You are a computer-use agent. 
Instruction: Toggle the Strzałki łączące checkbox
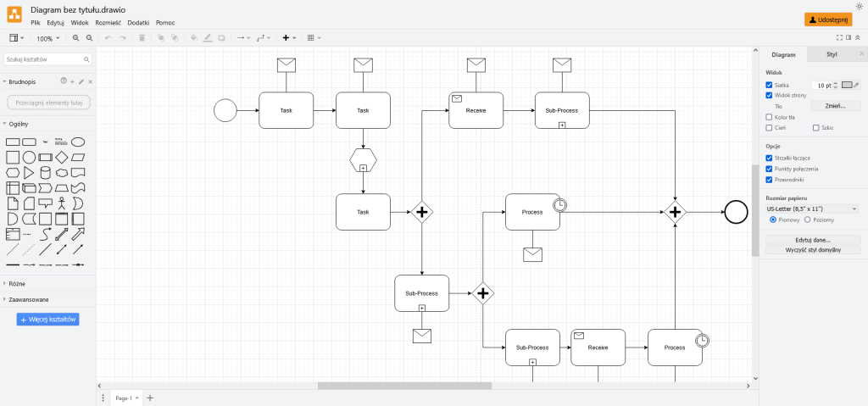pos(769,158)
